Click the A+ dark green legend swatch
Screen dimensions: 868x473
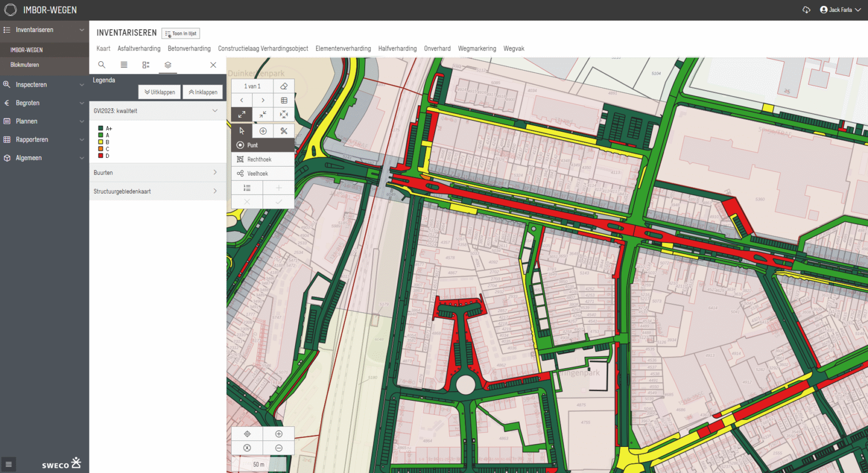(100, 129)
